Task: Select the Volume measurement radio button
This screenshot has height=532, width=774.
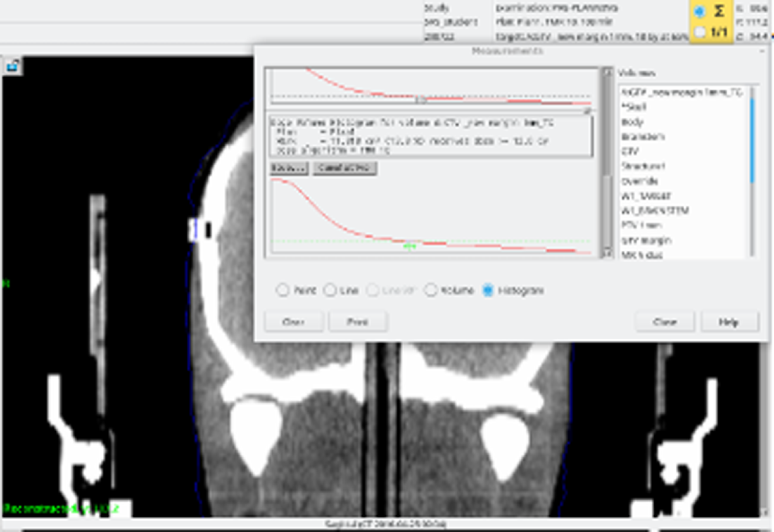Action: coord(431,290)
